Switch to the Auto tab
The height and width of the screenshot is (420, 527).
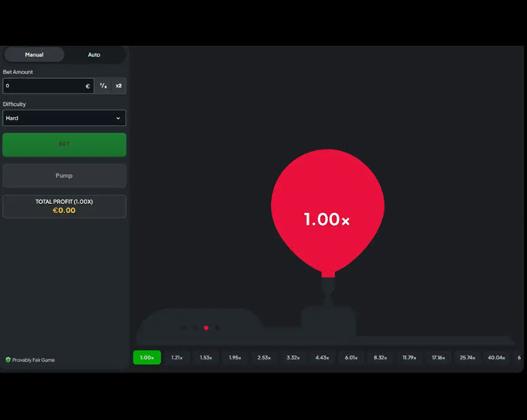pyautogui.click(x=94, y=55)
